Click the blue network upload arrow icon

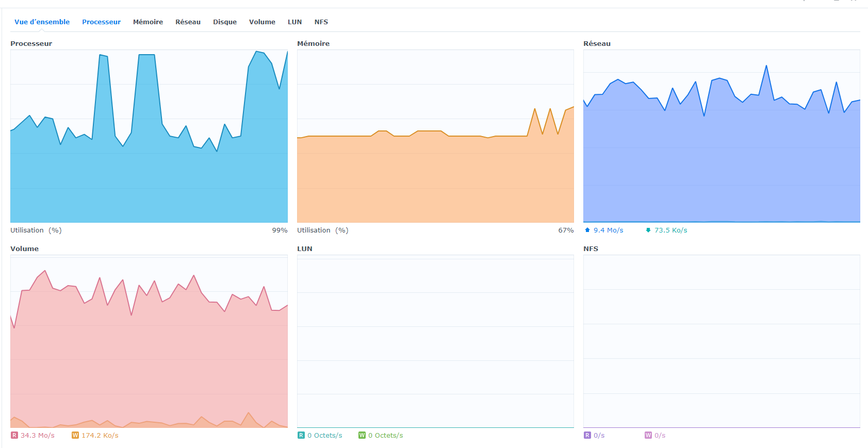(x=587, y=230)
